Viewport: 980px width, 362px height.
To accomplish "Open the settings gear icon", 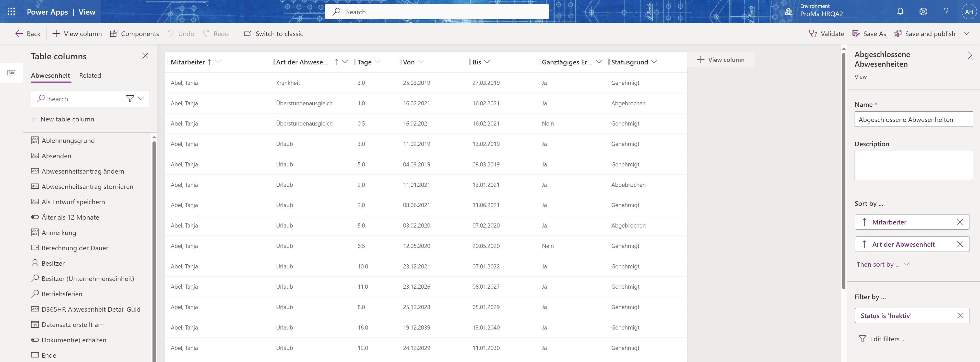I will pyautogui.click(x=923, y=12).
